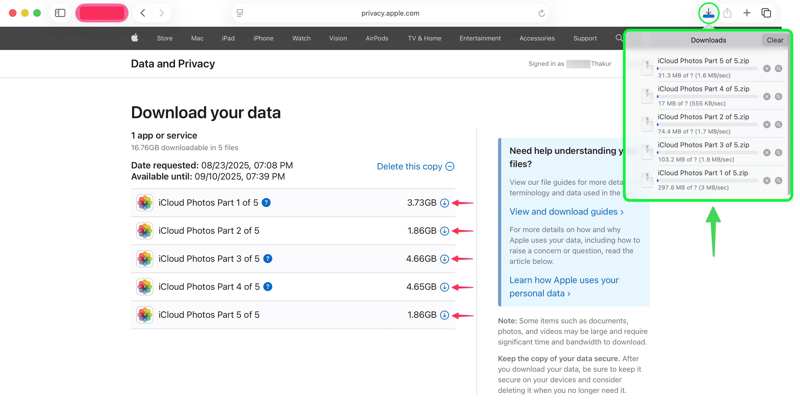
Task: Download iCloud Photos Part 3 of 5
Action: click(x=444, y=259)
